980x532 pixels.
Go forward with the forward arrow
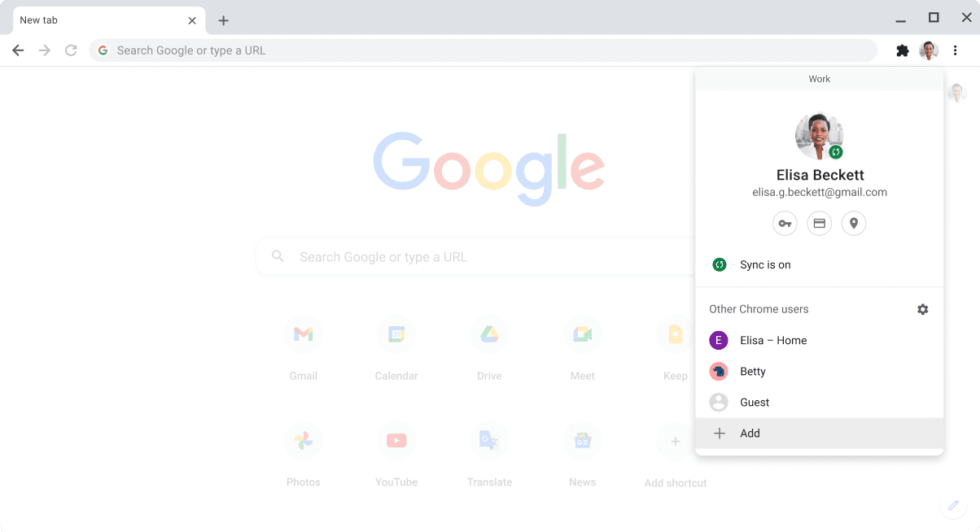[x=45, y=50]
